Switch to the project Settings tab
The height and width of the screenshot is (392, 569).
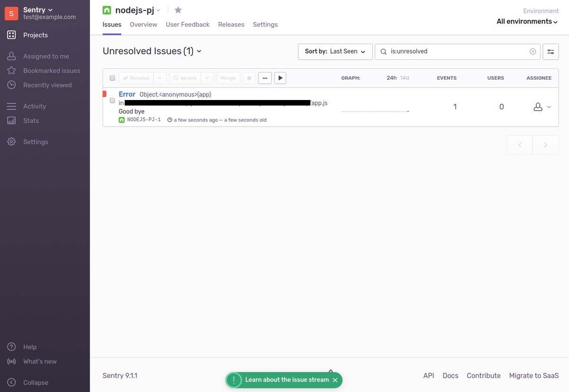point(266,25)
